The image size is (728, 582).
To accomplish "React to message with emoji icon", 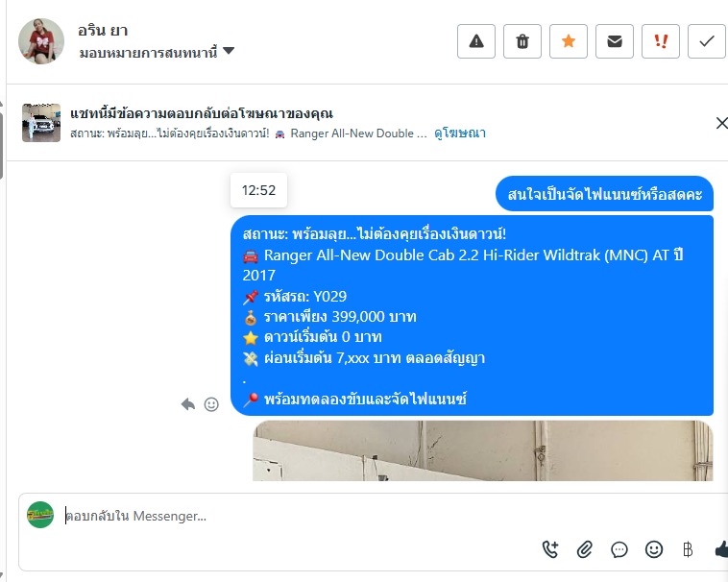I will click(211, 404).
